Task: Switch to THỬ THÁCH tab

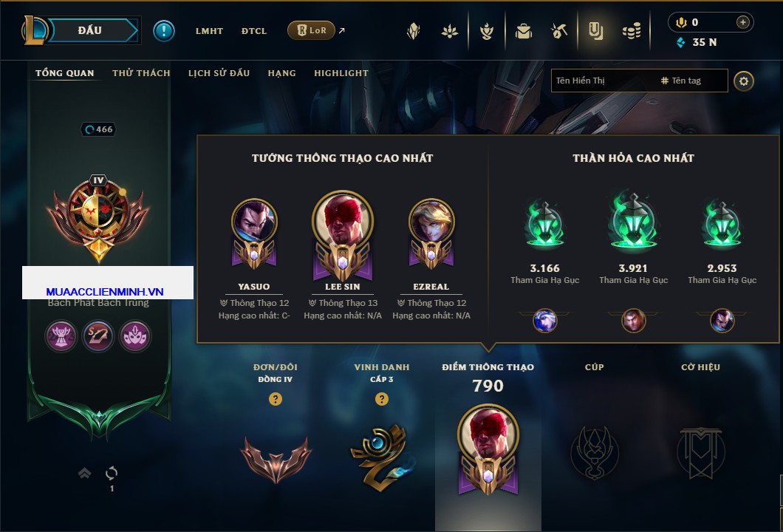Action: (141, 73)
